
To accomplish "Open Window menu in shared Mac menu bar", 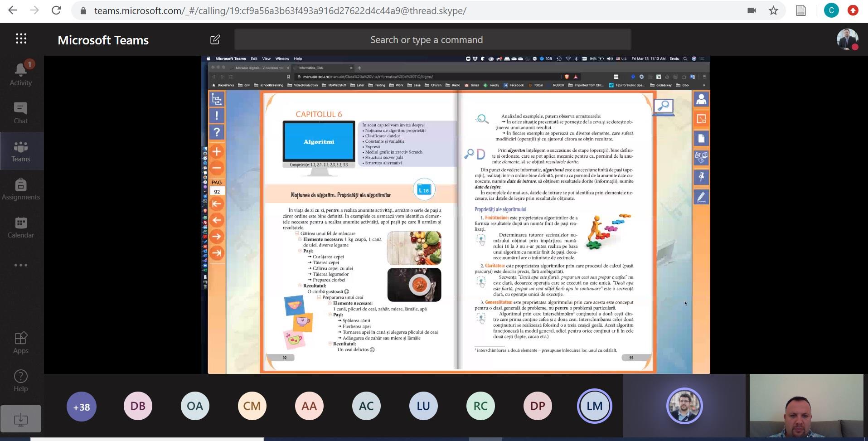I will coord(282,58).
